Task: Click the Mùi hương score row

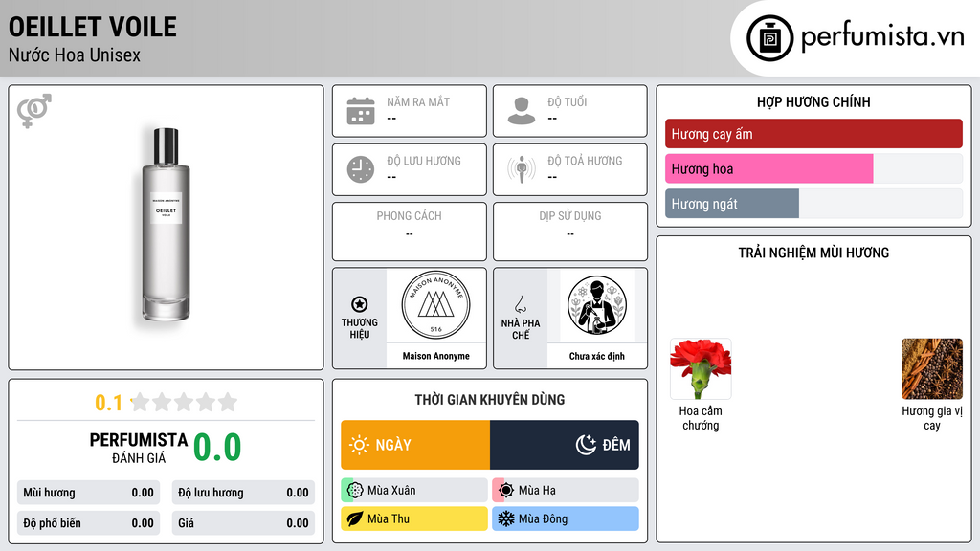Action: (x=88, y=493)
